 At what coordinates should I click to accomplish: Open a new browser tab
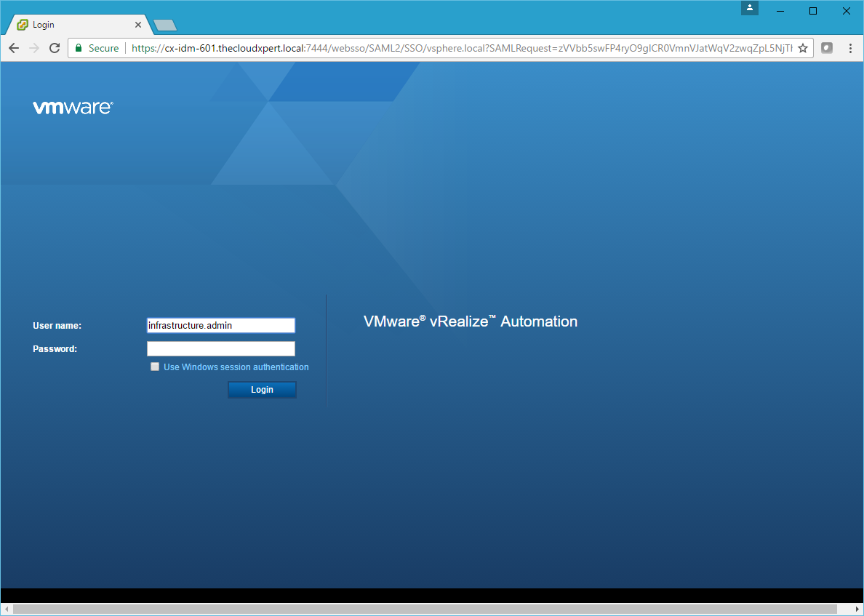[165, 25]
